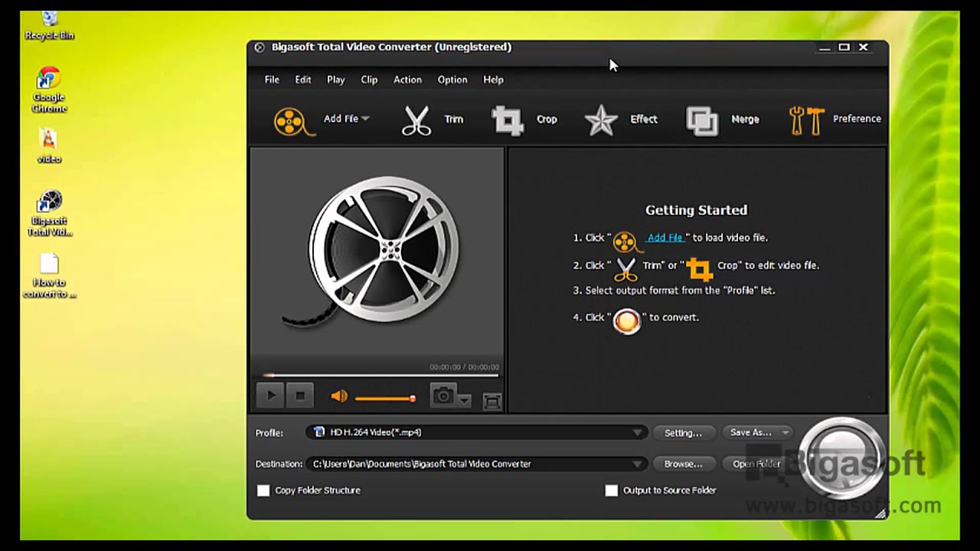980x551 pixels.
Task: Toggle full screen preview icon
Action: point(492,401)
